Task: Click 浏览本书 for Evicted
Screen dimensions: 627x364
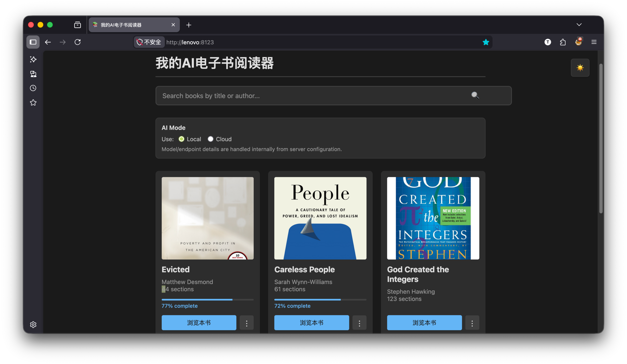Action: tap(199, 323)
